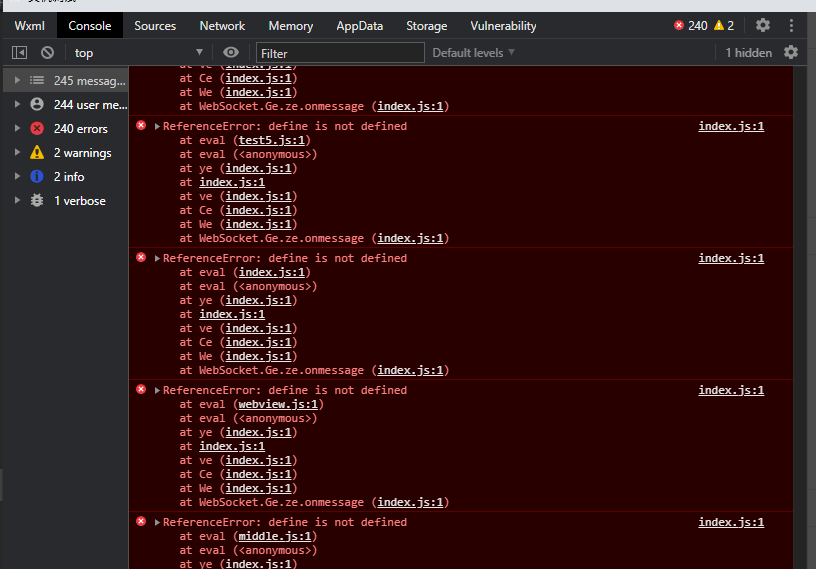The width and height of the screenshot is (816, 569).
Task: Select the 2 warnings sidebar row text
Action: 83,153
